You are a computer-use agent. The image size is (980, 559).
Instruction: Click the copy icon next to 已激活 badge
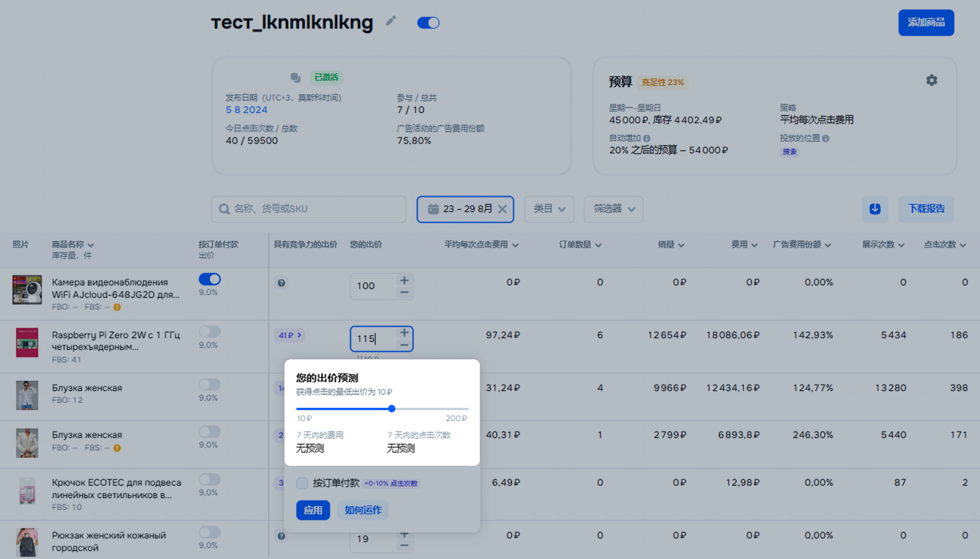click(295, 77)
